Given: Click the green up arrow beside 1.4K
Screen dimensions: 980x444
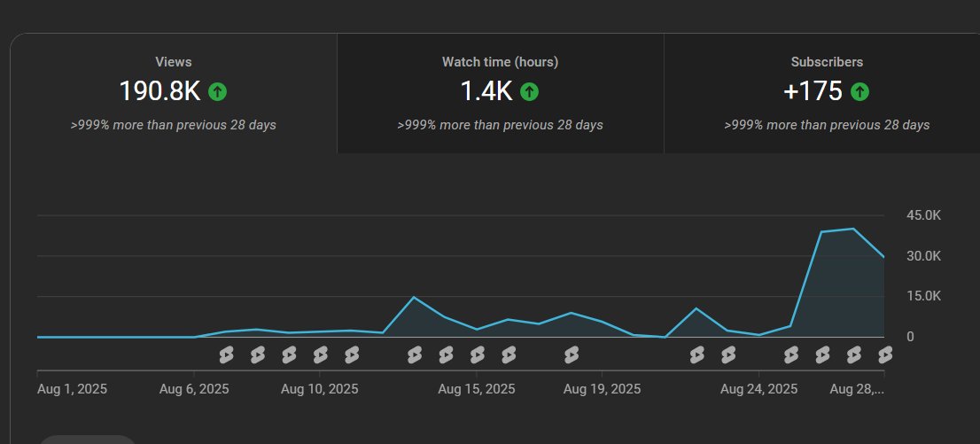Looking at the screenshot, I should 529,92.
